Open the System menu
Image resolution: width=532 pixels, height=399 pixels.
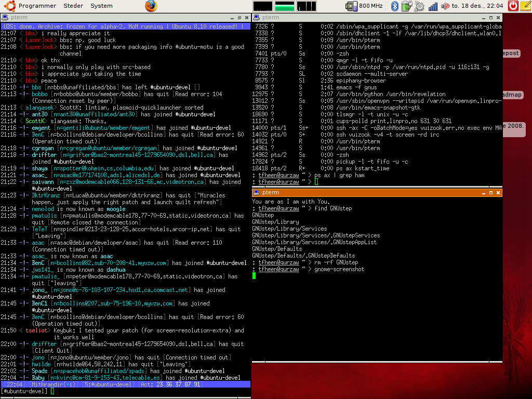pyautogui.click(x=101, y=6)
